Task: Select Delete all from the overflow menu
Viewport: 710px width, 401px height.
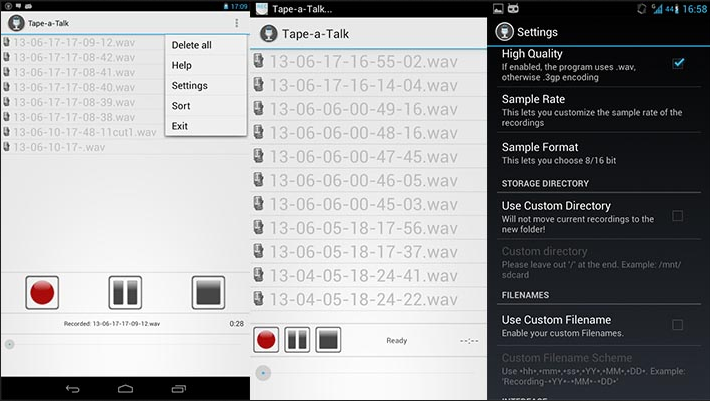Action: [x=206, y=45]
